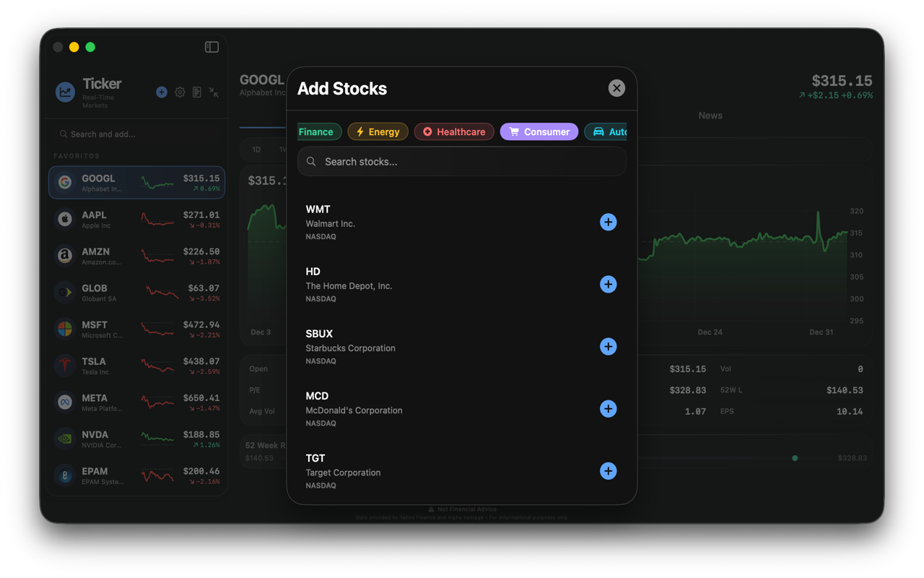
Task: Click the Not Financial Advice notice
Action: pyautogui.click(x=462, y=509)
